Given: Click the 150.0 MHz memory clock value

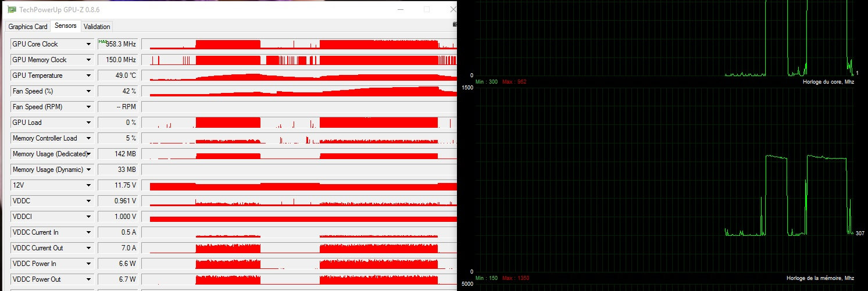Looking at the screenshot, I should [118, 60].
